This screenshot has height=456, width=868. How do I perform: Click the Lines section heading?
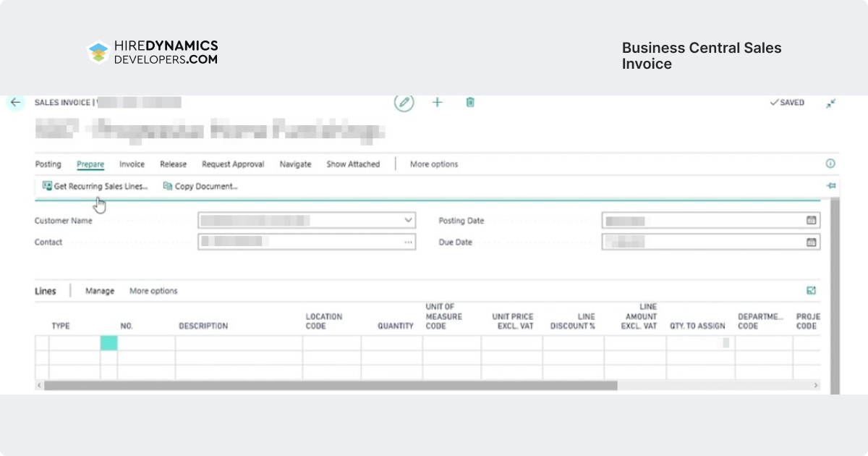click(x=46, y=291)
